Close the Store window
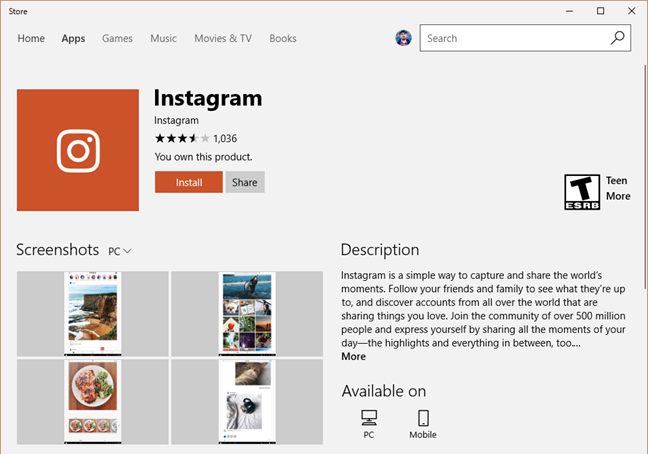This screenshot has width=648, height=454. pyautogui.click(x=631, y=11)
